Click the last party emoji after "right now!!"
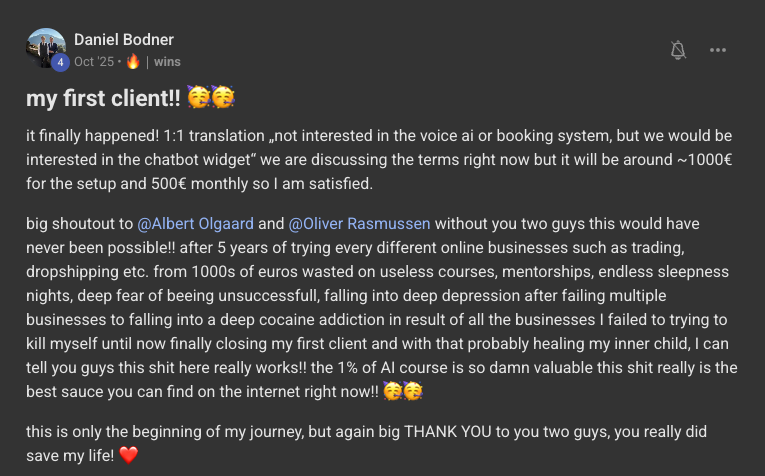 click(x=414, y=391)
